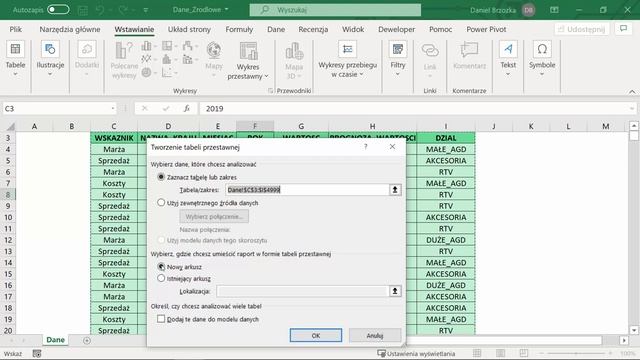Toggle the Autozapis switch
This screenshot has width=640, height=360.
[58, 9]
